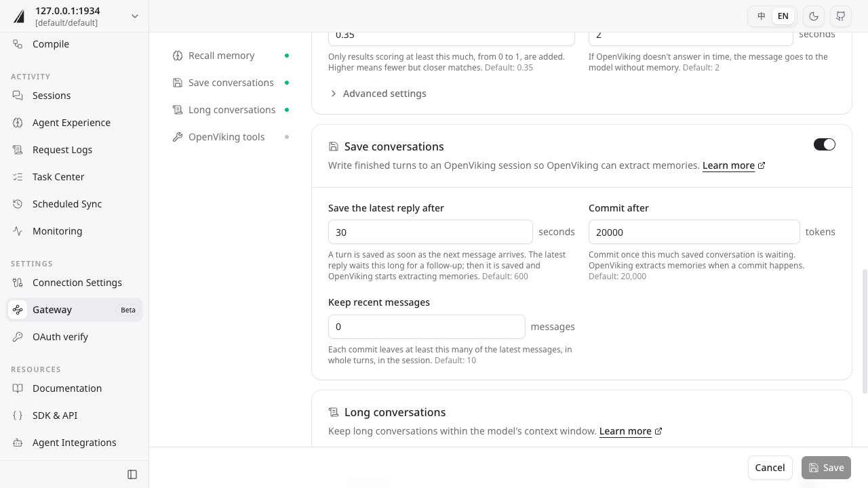Open Learn more link for Long conversations

pyautogui.click(x=631, y=431)
